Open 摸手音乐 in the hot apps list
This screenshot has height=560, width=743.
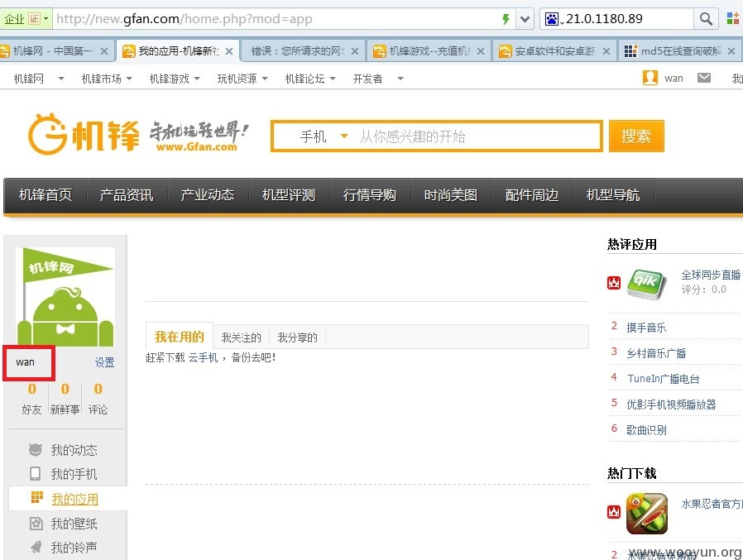(x=646, y=328)
